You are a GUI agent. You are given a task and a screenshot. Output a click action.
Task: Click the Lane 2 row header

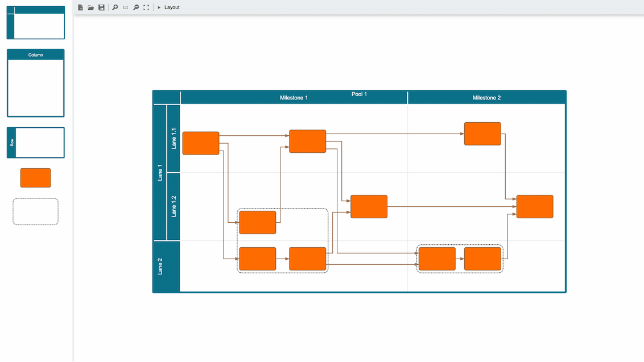tap(160, 266)
